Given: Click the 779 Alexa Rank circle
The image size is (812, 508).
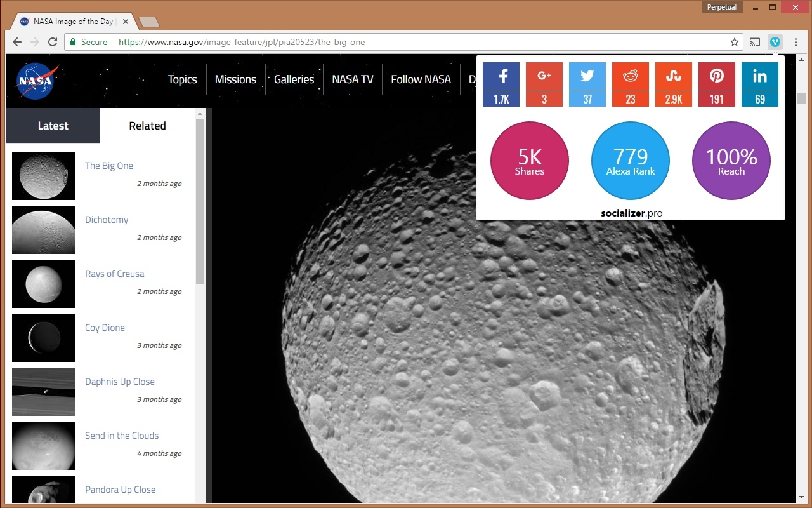Looking at the screenshot, I should (631, 161).
